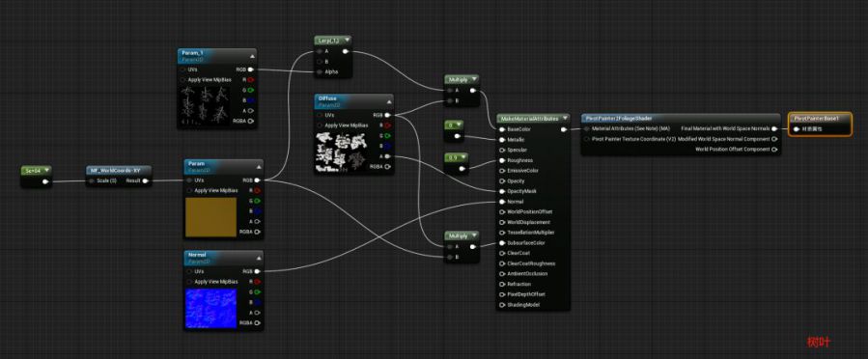Screen dimensions: 868x359
Task: Click input pin on PivotPainterBase1 output node
Action: [797, 128]
